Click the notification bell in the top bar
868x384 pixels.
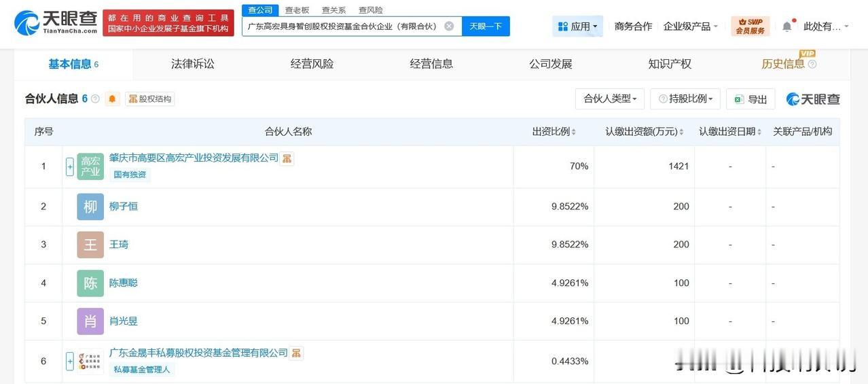coord(786,27)
